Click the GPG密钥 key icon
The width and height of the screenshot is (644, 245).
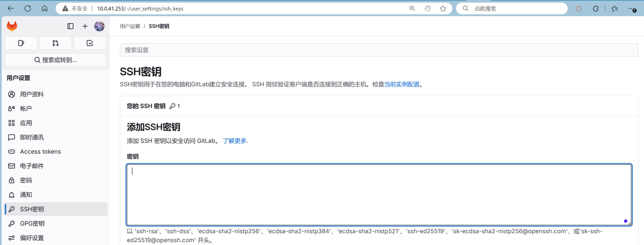12,224
